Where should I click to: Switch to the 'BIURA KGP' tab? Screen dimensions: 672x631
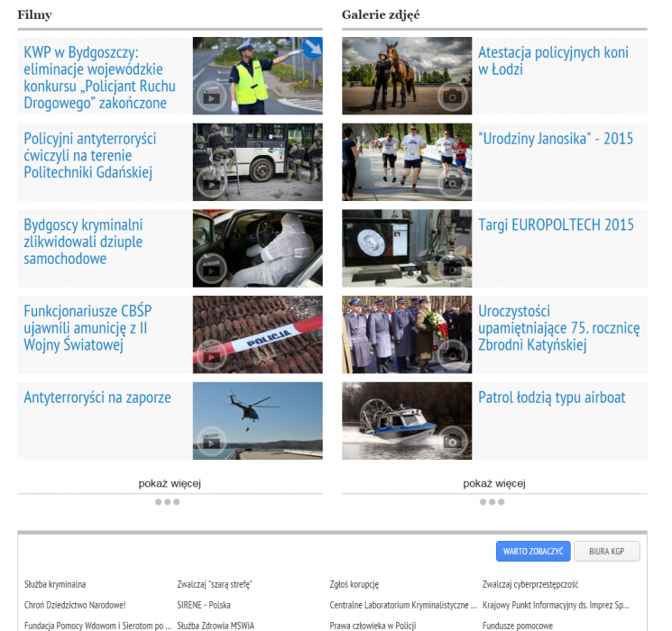tap(606, 551)
